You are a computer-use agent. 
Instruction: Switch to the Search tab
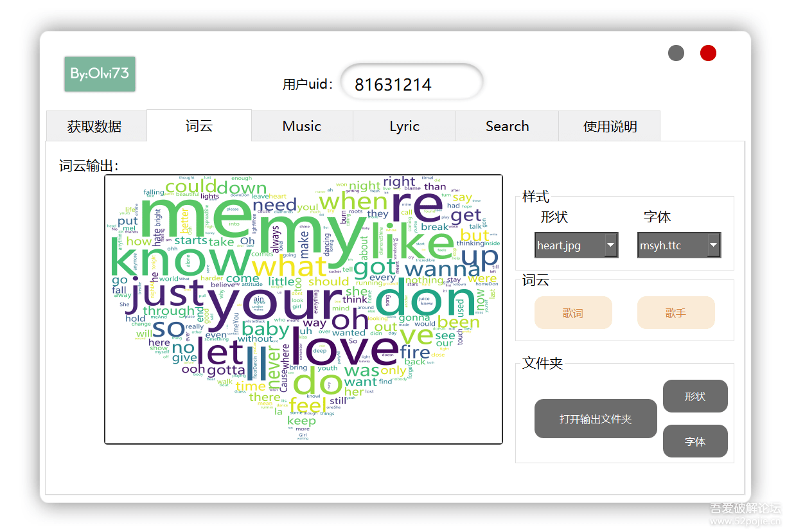(507, 126)
